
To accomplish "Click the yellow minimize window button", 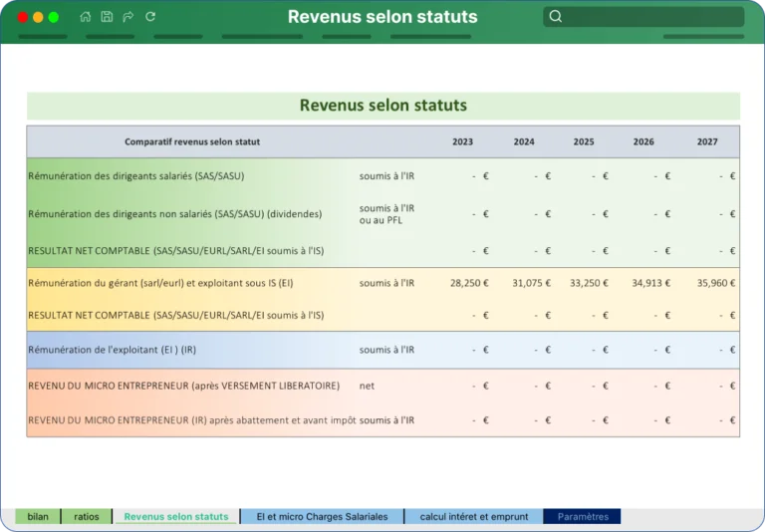I will pos(38,18).
